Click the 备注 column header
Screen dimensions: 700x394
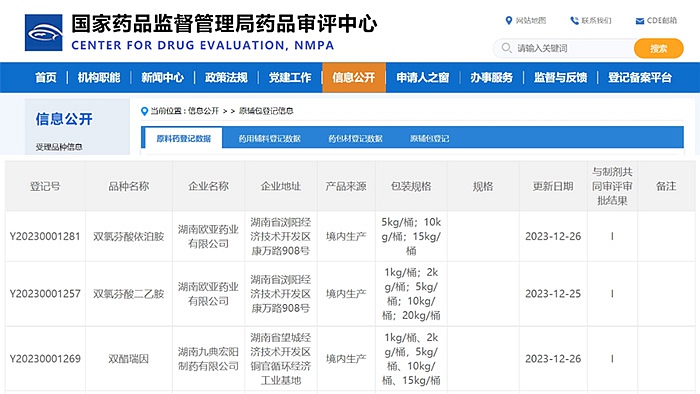coord(666,186)
